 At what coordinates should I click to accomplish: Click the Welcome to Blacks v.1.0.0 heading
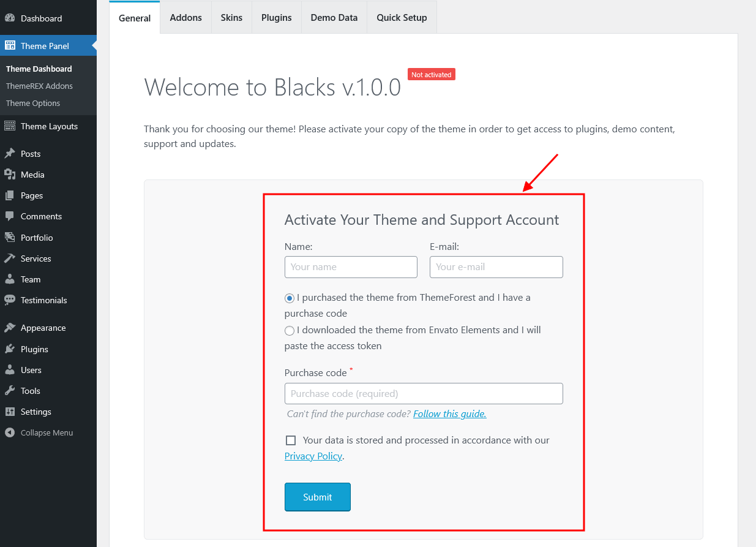pyautogui.click(x=272, y=87)
